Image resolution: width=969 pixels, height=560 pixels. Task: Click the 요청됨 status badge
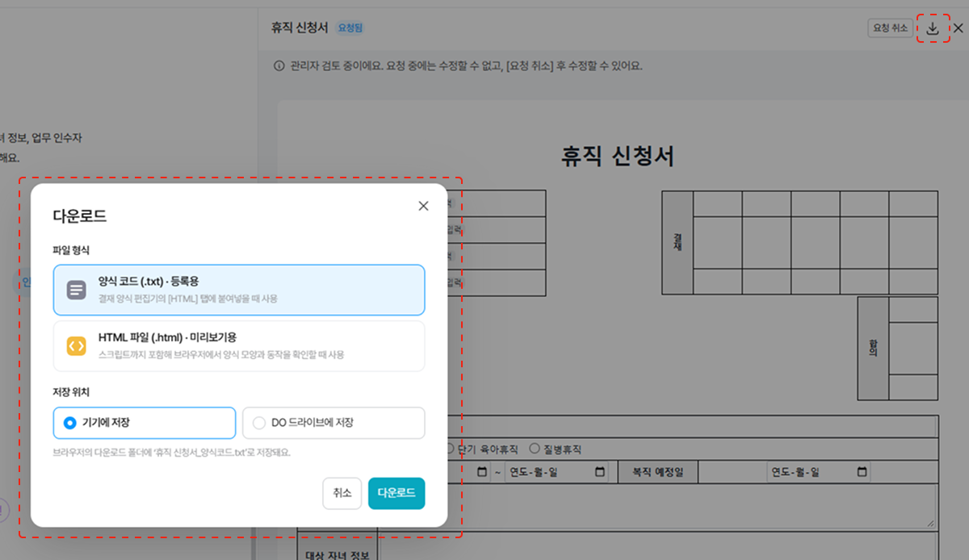coord(350,28)
